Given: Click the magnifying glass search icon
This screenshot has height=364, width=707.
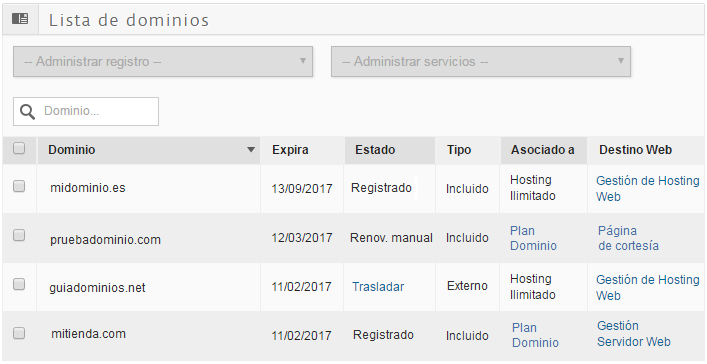Looking at the screenshot, I should tap(28, 111).
